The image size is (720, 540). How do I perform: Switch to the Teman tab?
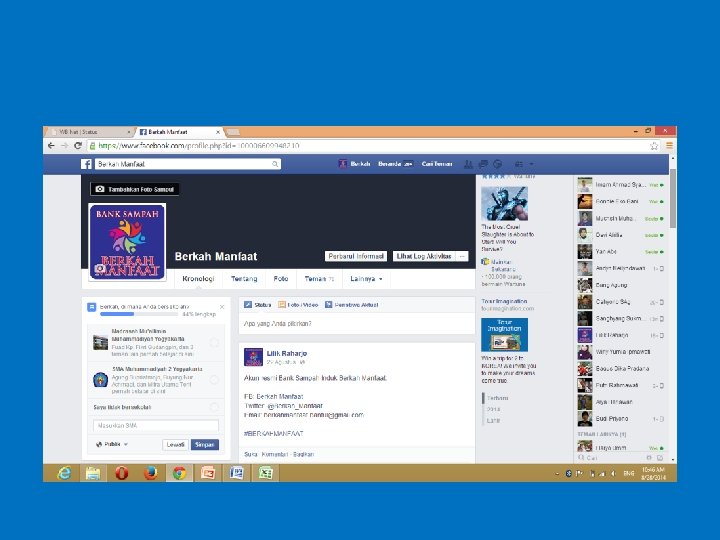point(319,279)
